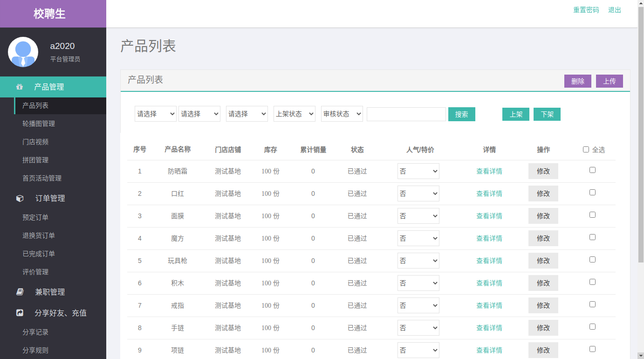Click the vertical page scrollbar

pos(641,140)
